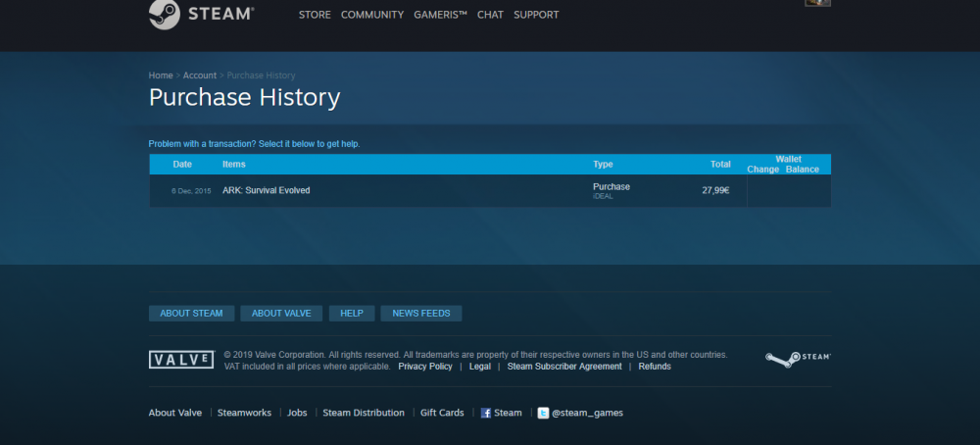Open the GAMERIS™ profile menu
The height and width of the screenshot is (445, 980).
(x=441, y=15)
